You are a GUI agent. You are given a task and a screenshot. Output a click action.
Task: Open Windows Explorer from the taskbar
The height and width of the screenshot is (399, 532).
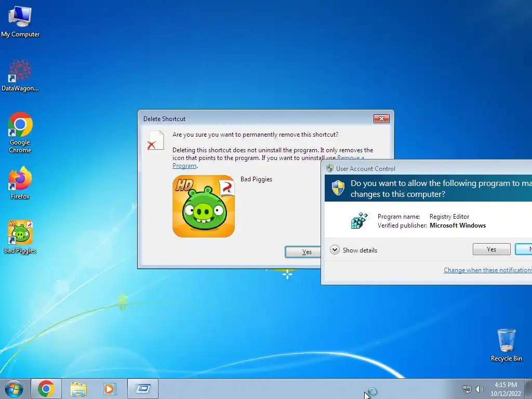78,389
